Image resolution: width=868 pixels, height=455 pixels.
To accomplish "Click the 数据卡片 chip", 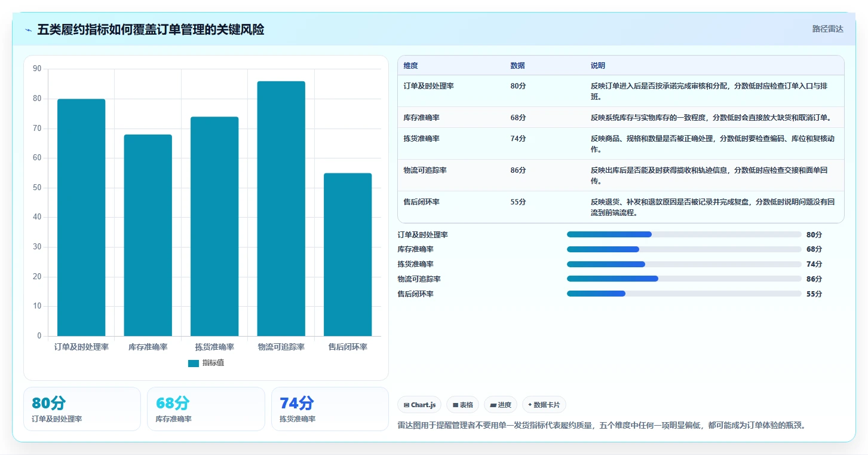I will (x=544, y=405).
